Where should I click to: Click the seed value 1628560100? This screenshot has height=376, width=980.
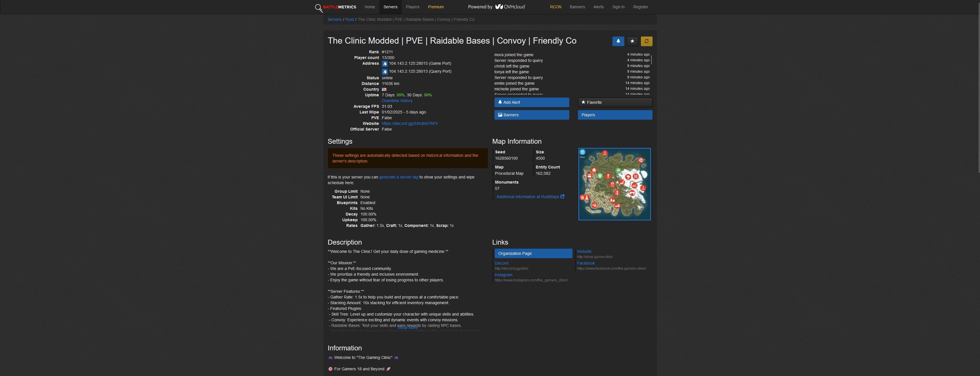tap(506, 158)
